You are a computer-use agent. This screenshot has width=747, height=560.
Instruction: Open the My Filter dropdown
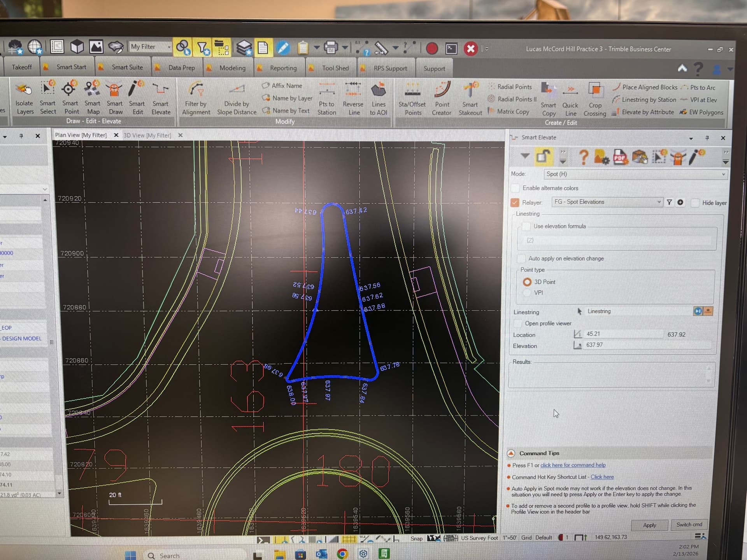pyautogui.click(x=169, y=47)
